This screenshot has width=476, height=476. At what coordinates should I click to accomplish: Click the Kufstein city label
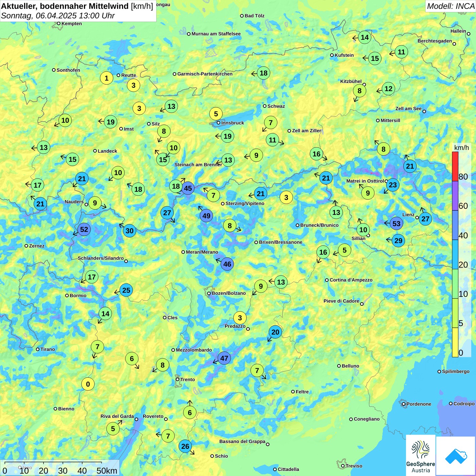[344, 55]
